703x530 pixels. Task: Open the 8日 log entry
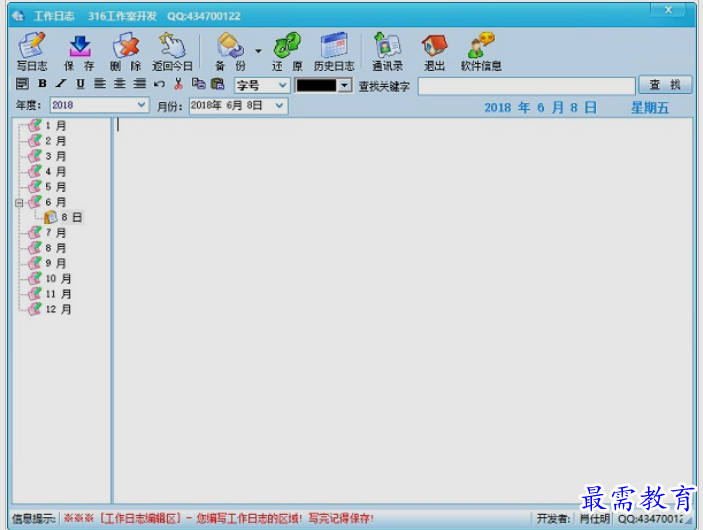tap(71, 217)
